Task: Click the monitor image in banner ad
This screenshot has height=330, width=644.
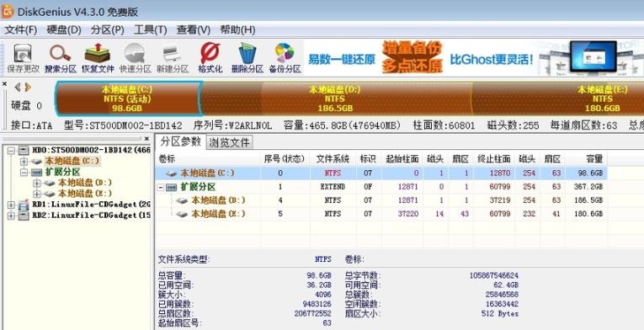Action: click(593, 56)
